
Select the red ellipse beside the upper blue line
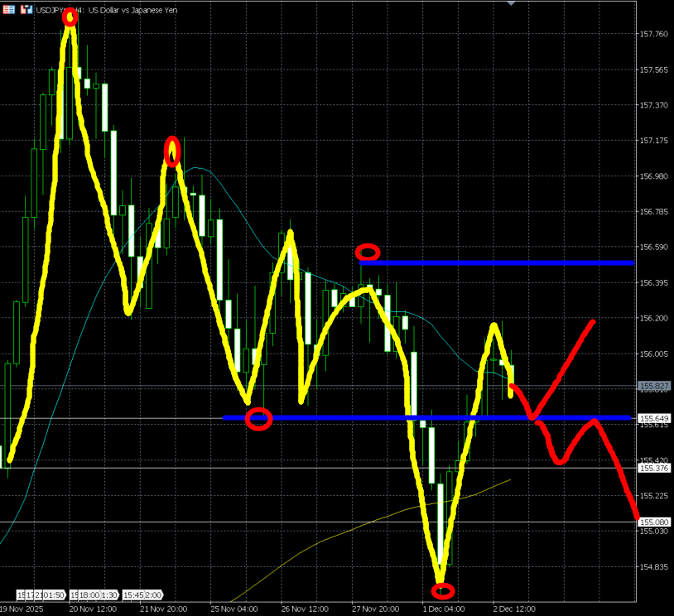[368, 252]
